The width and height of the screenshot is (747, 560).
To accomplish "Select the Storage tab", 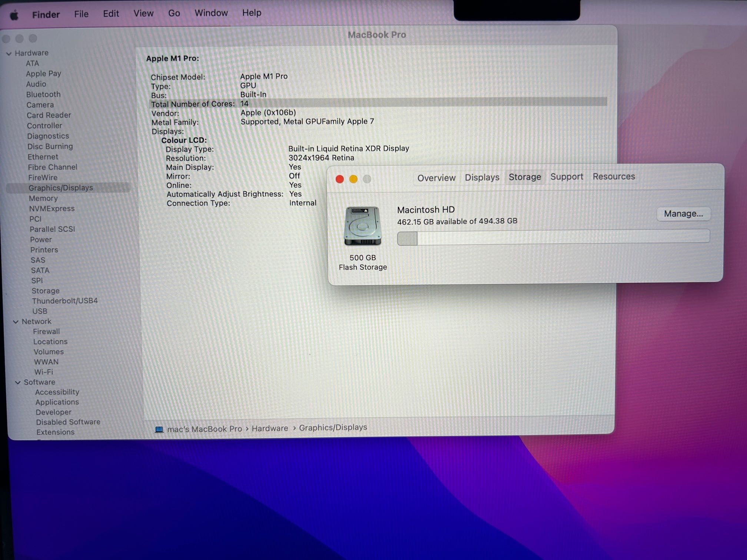I will 525,177.
